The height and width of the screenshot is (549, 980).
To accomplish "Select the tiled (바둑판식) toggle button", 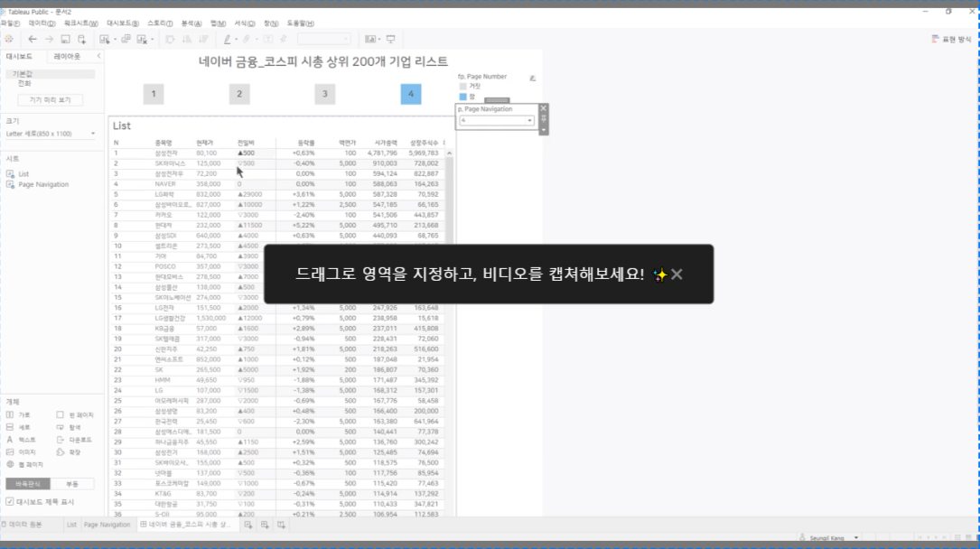I will tap(27, 484).
